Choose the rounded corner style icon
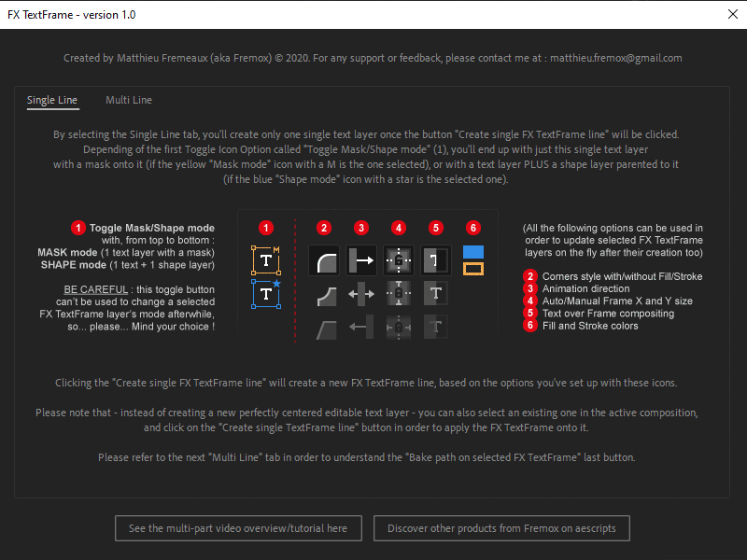The width and height of the screenshot is (747, 560). point(324,260)
